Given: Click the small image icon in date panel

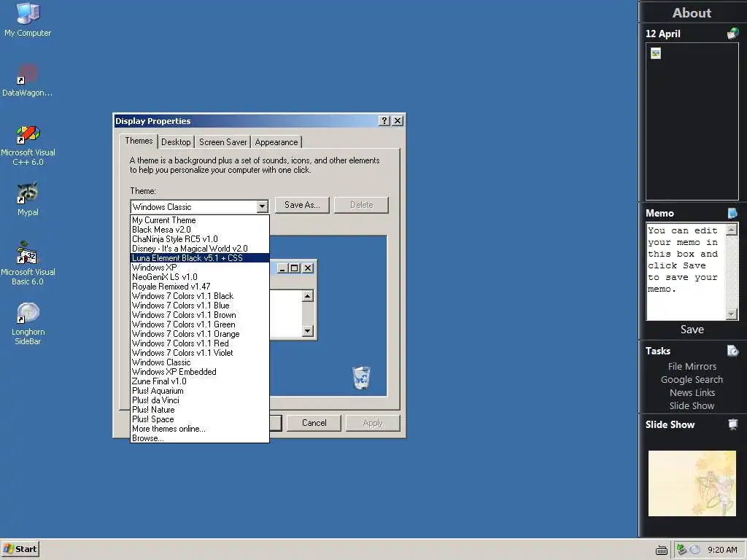Looking at the screenshot, I should tap(656, 53).
